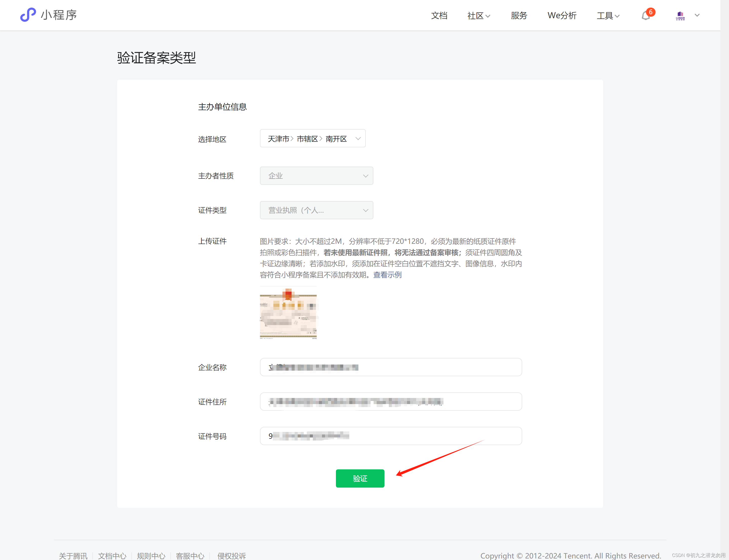The image size is (729, 560).
Task: Open the 社区 dropdown menu
Action: point(478,16)
